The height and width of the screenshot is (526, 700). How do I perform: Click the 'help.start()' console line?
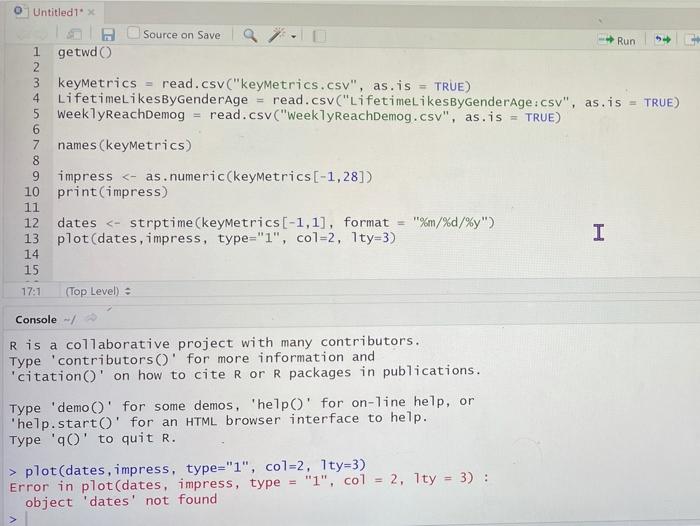[x=219, y=420]
